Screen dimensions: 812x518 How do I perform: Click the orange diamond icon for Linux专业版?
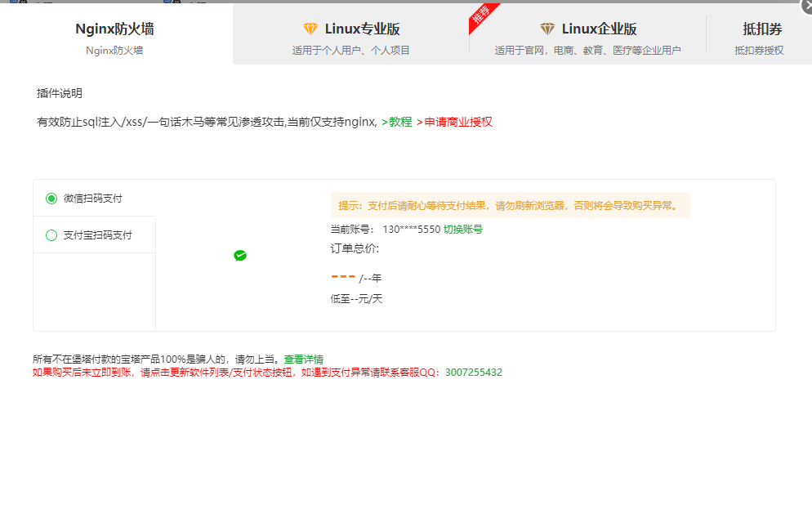[310, 29]
